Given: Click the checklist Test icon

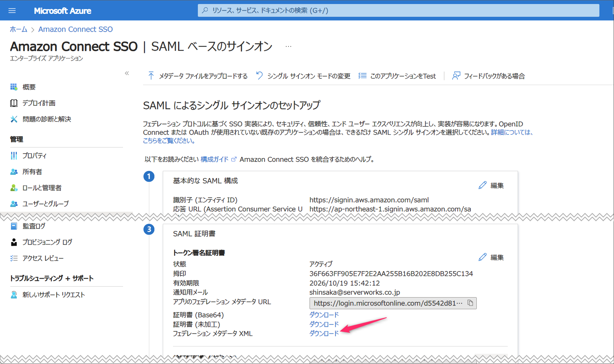Looking at the screenshot, I should click(x=362, y=76).
